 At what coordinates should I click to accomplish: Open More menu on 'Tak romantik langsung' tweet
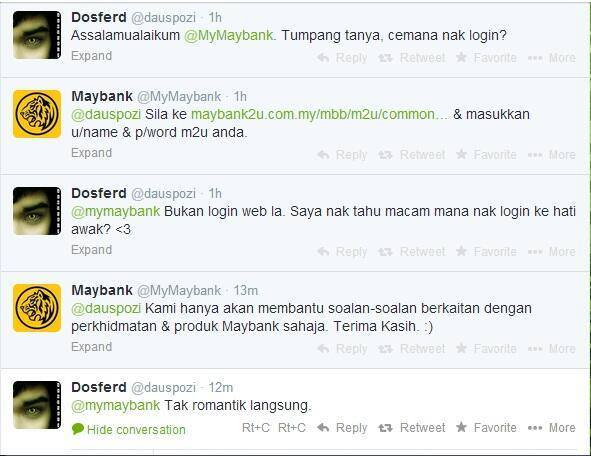tap(551, 428)
